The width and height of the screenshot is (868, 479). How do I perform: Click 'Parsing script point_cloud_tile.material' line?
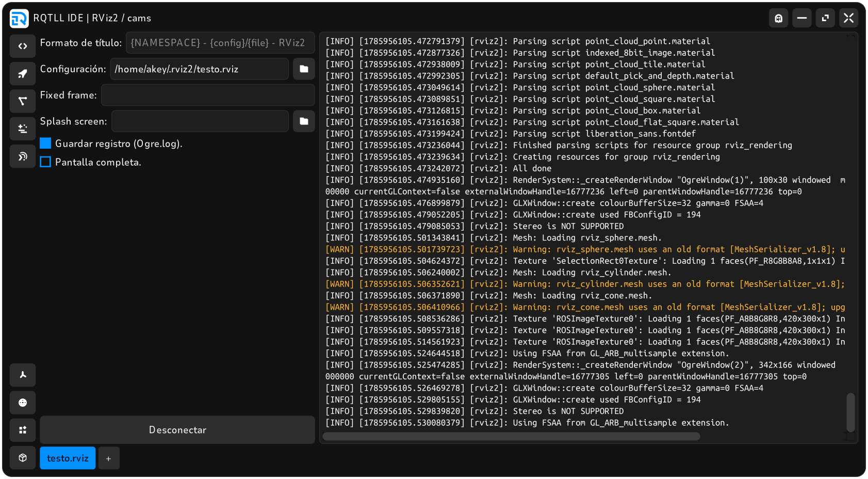click(x=515, y=65)
